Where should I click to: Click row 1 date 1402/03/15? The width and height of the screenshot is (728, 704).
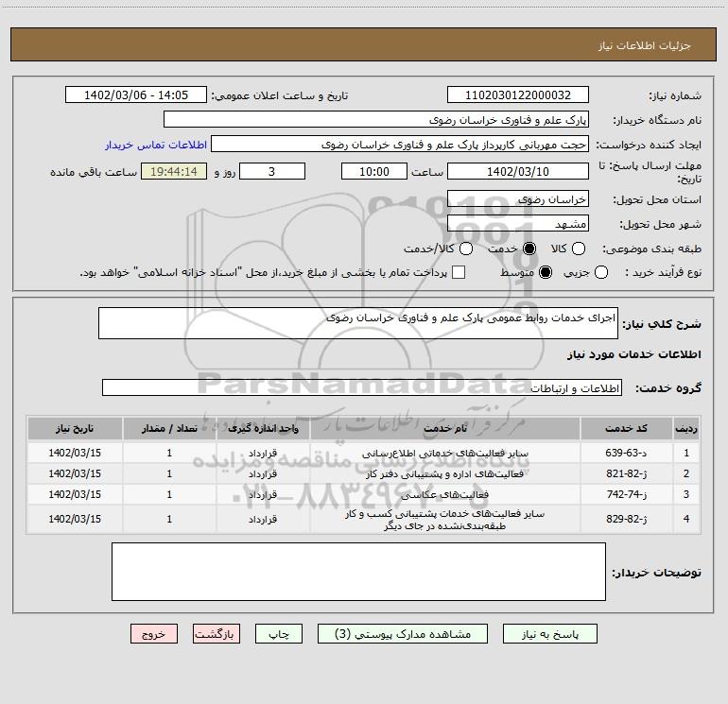pyautogui.click(x=75, y=453)
